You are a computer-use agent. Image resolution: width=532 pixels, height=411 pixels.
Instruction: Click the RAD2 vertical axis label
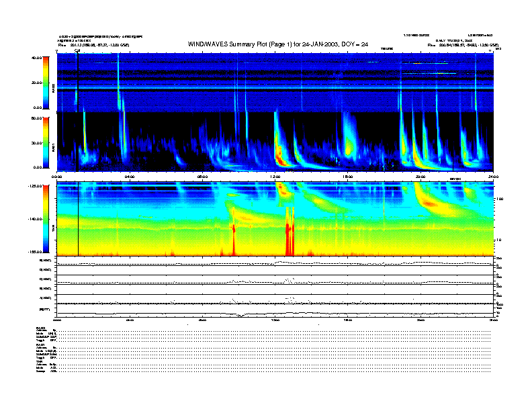[x=53, y=88]
